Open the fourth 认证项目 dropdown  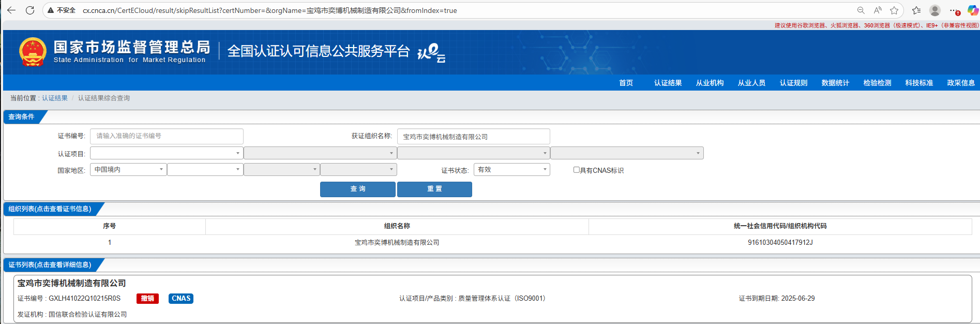pyautogui.click(x=627, y=153)
